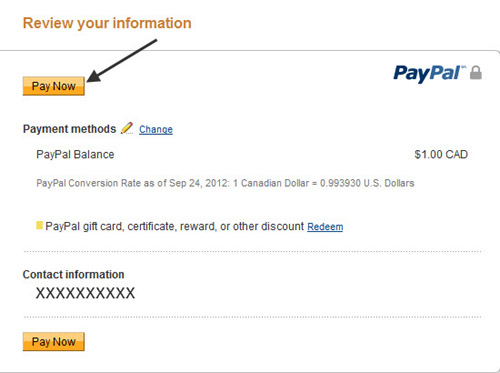500x373 pixels.
Task: Click the gray padlock security icon
Action: click(476, 73)
